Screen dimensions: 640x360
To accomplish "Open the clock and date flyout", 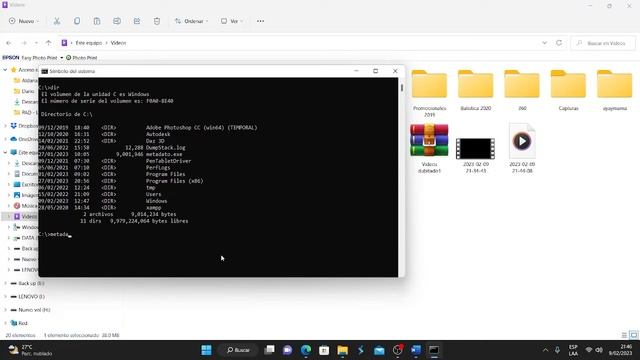I will pos(620,350).
